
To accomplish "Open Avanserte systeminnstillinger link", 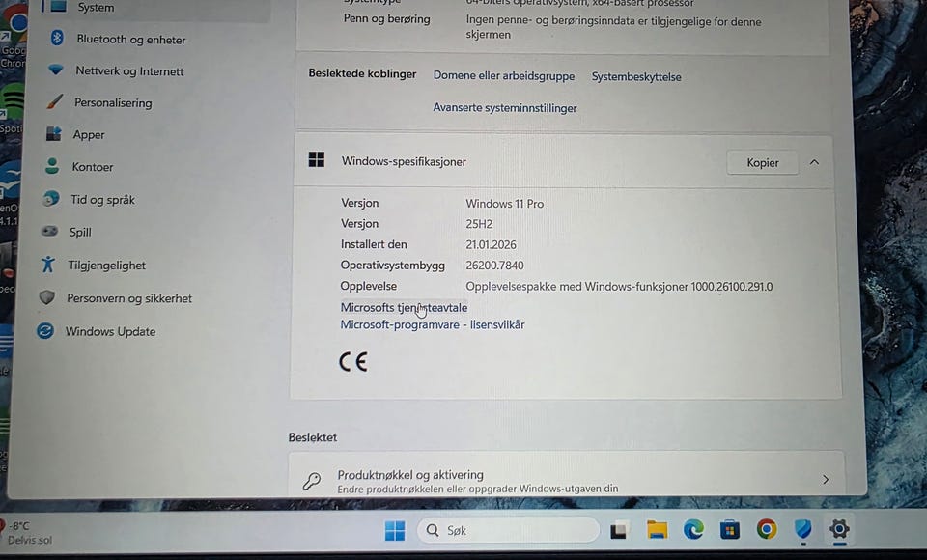I will tap(505, 107).
